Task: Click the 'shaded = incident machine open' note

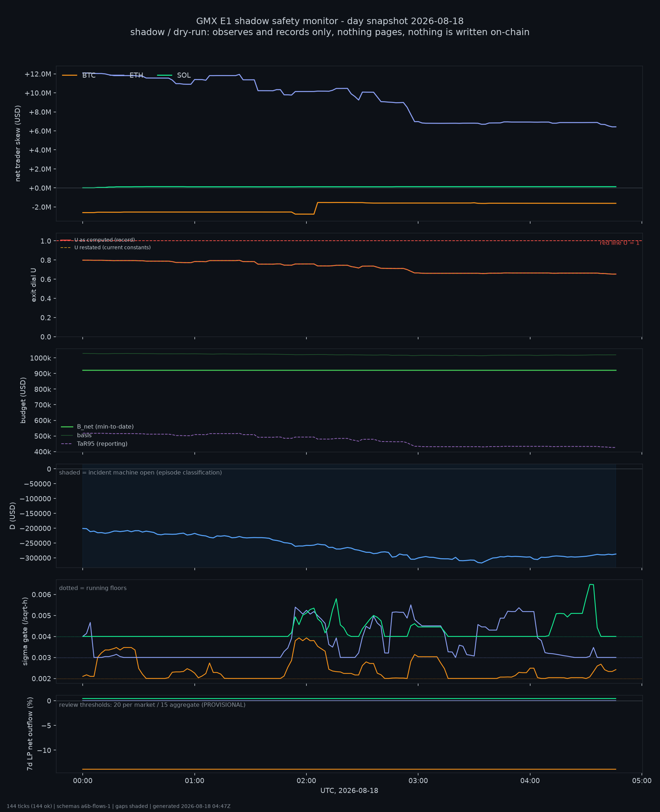Action: pyautogui.click(x=140, y=473)
